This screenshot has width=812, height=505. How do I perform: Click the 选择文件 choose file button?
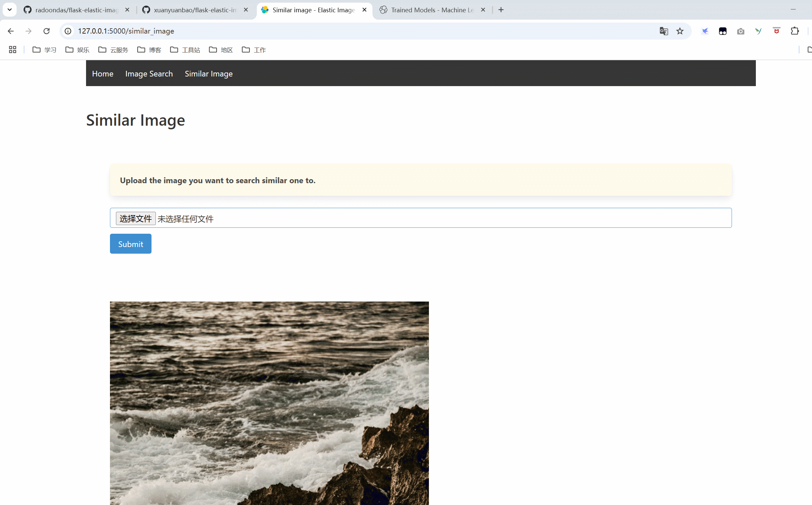click(136, 218)
